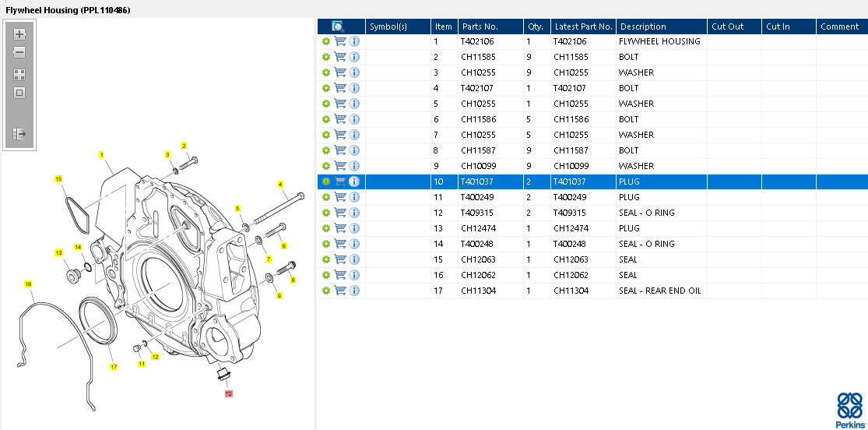The height and width of the screenshot is (430, 868).
Task: Show info for item 14 T400248
Action: (354, 244)
